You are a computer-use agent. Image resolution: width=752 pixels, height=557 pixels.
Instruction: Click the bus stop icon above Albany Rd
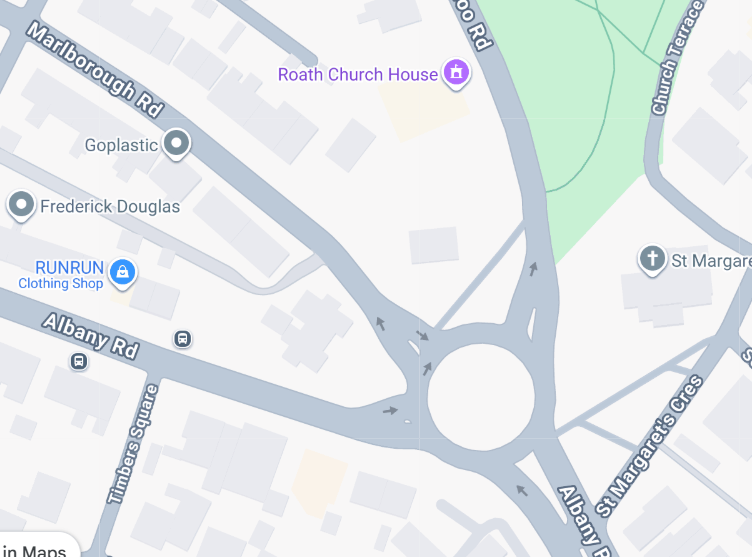click(182, 339)
